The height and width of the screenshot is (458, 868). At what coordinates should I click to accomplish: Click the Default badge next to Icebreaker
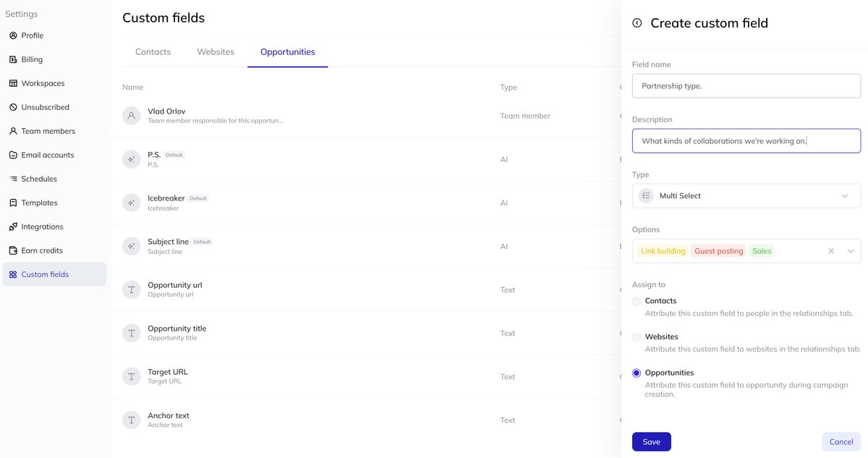(x=198, y=198)
